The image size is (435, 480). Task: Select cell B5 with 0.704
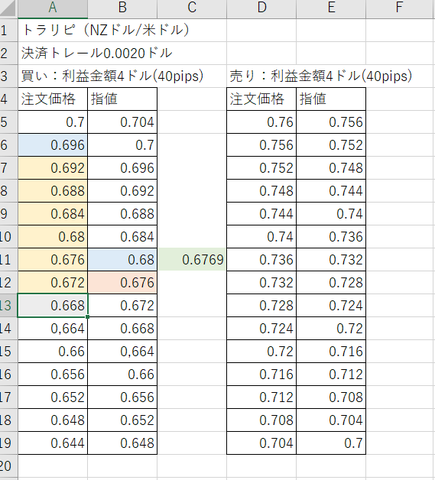point(122,122)
